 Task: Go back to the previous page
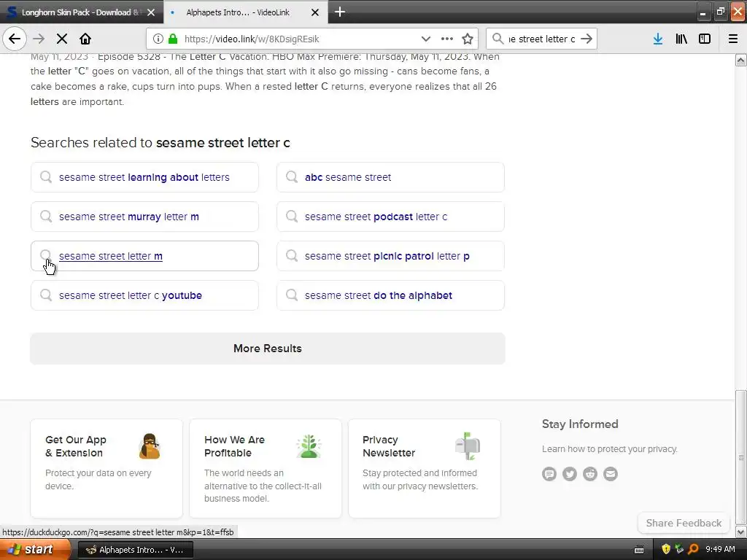pos(15,39)
